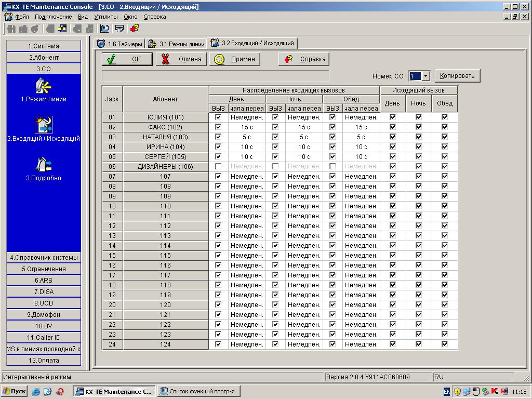Launch Internet Explorer from the quick launch bar
The image size is (532, 399).
coord(36,392)
